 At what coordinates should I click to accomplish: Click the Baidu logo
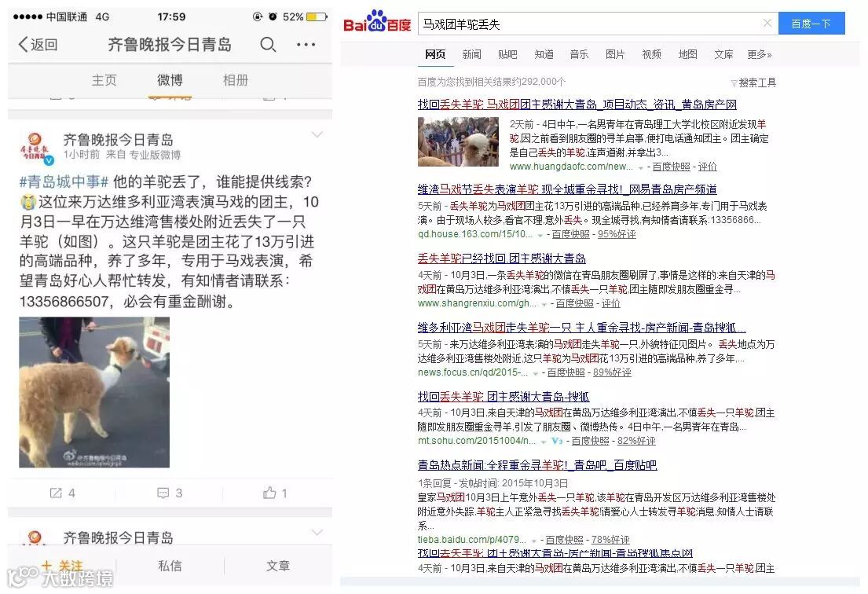[377, 22]
